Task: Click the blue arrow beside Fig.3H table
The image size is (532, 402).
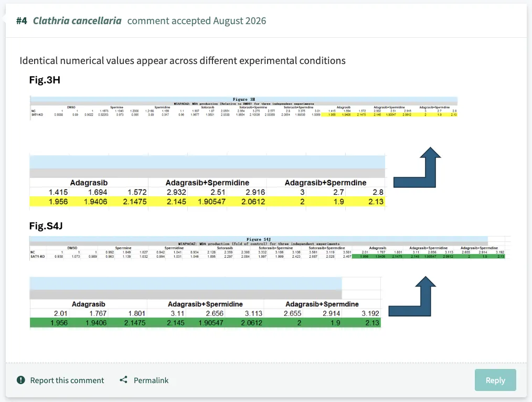Action: [417, 167]
